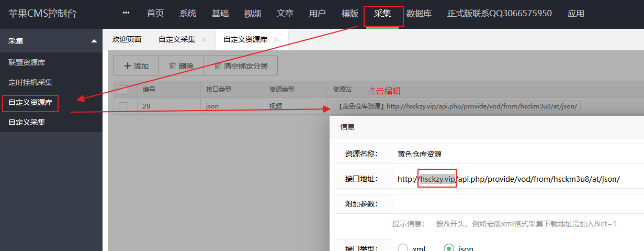Click the 添加 plus button
This screenshot has width=644, height=251.
(x=136, y=66)
